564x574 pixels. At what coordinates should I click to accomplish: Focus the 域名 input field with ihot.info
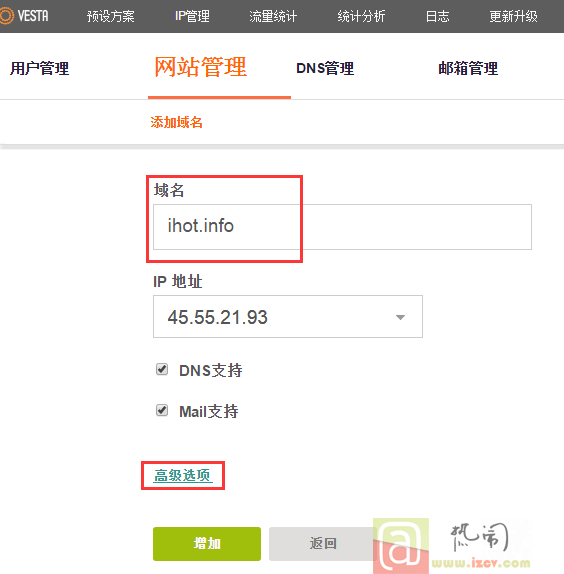(x=342, y=227)
